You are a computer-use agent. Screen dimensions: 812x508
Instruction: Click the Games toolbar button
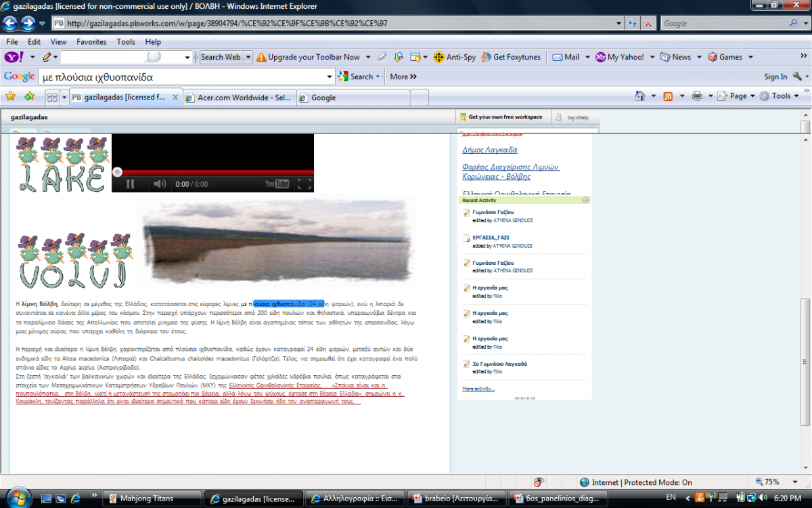coord(725,57)
